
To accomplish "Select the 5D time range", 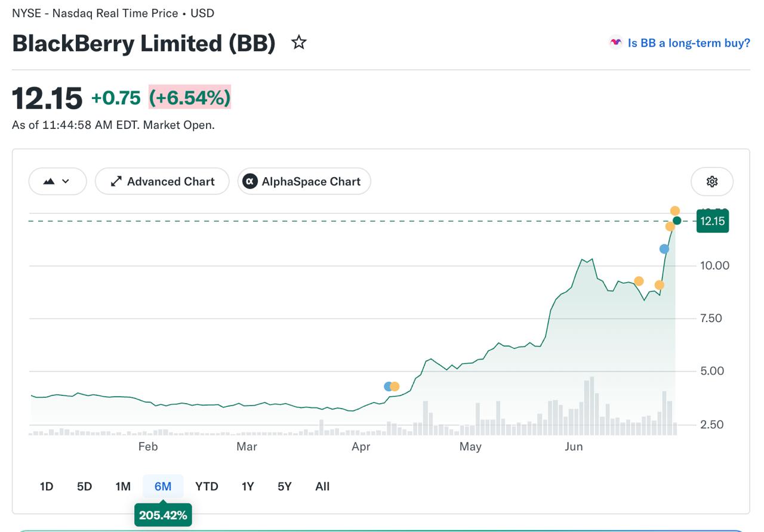I will (x=85, y=487).
